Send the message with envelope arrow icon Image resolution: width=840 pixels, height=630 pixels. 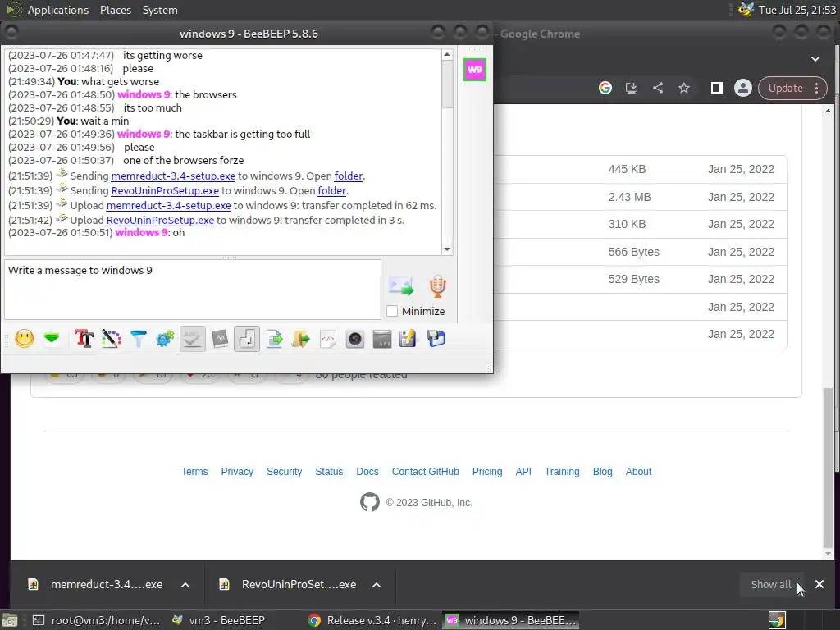click(x=401, y=286)
